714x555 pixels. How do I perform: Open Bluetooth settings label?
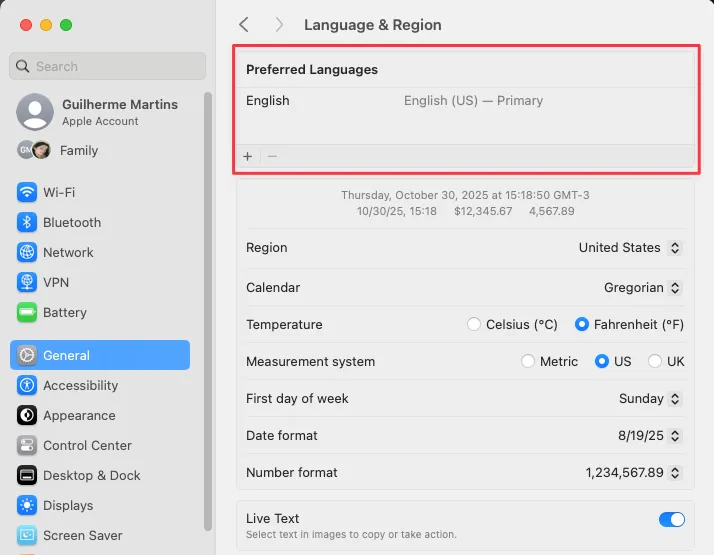[x=72, y=222]
